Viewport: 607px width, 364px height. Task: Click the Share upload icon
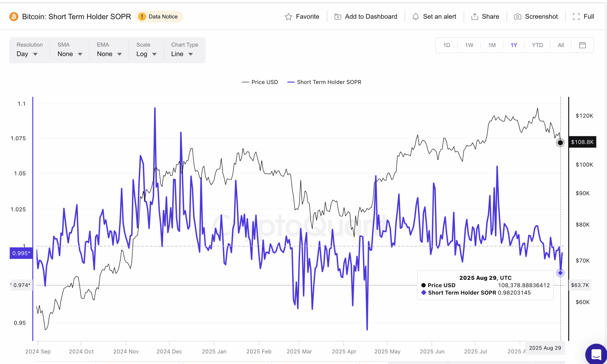(474, 17)
